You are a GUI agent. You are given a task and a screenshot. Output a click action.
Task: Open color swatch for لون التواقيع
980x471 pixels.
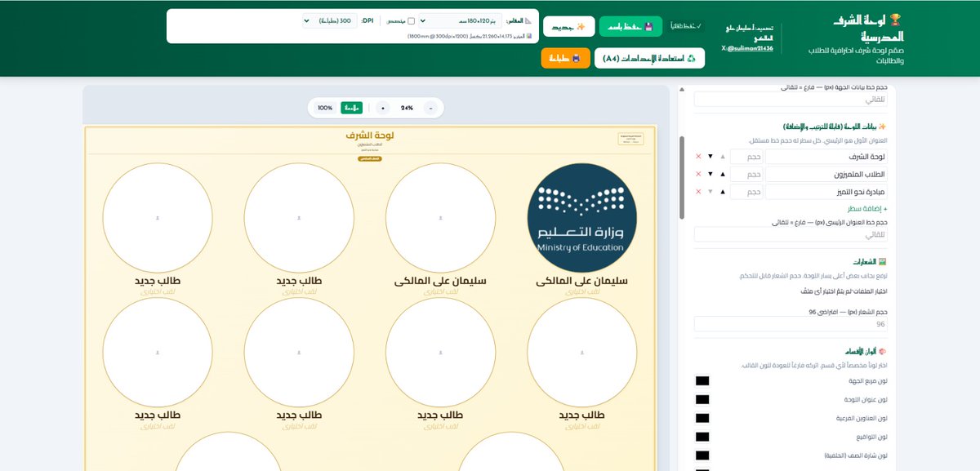702,437
